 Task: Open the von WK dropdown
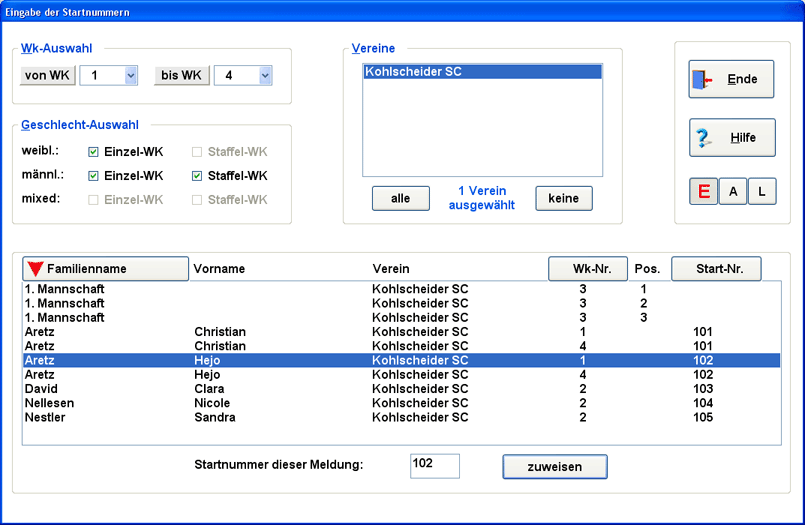tap(130, 76)
